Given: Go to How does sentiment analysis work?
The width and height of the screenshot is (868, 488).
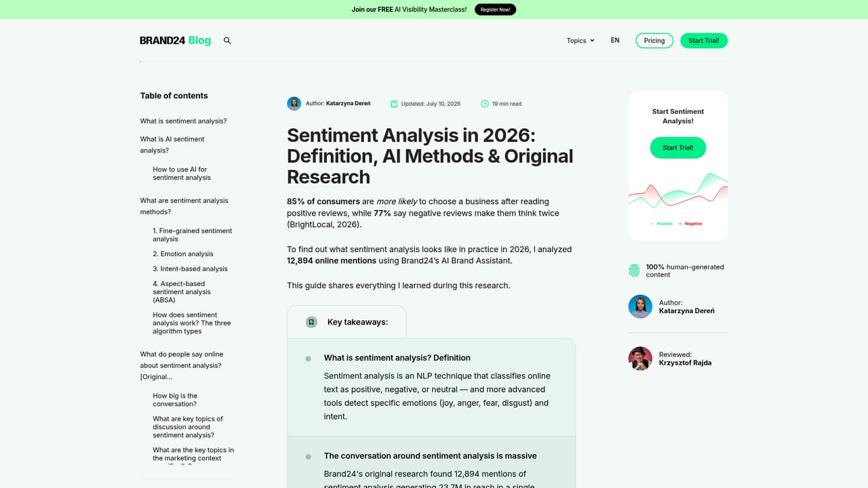Looking at the screenshot, I should pyautogui.click(x=192, y=323).
